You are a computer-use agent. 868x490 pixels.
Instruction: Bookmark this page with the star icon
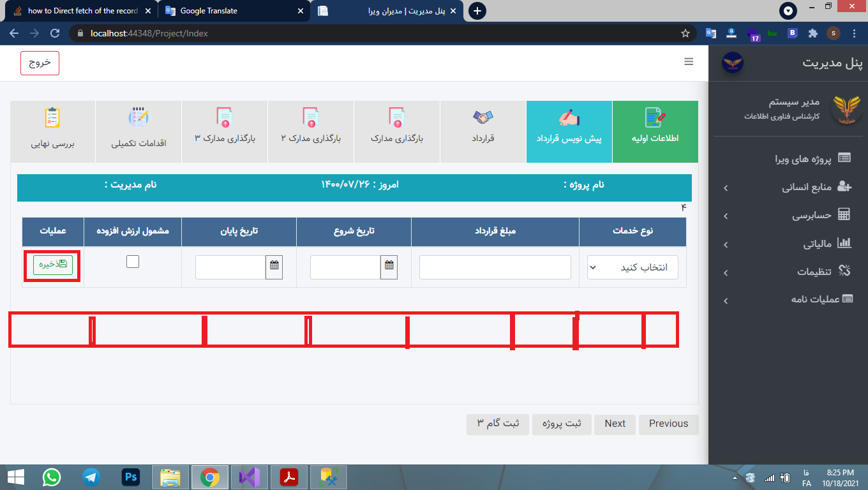[685, 33]
